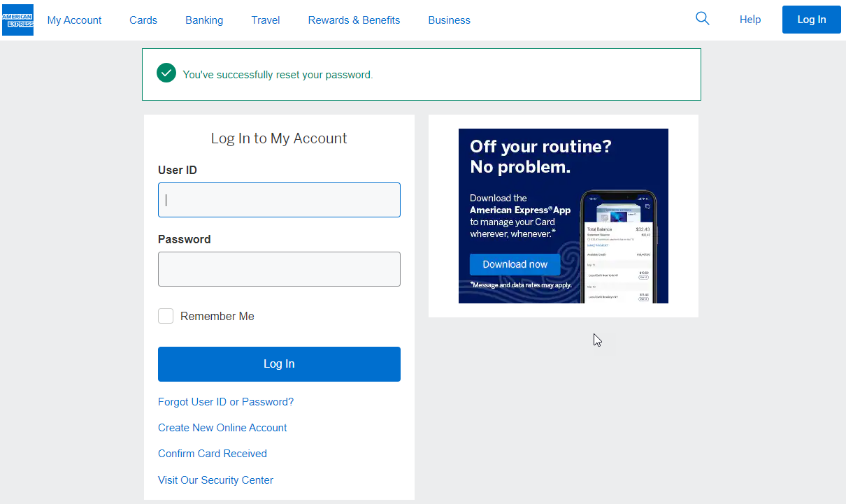Click into the Password field

[279, 269]
